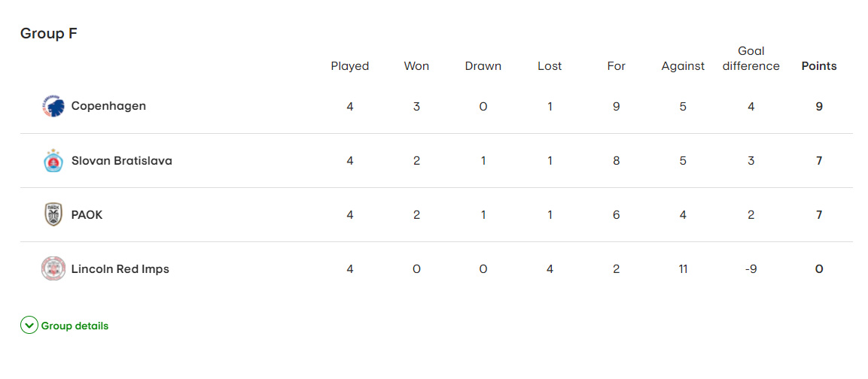Click Lincoln Red Imps' -9 goal difference
Viewport: 868px width, 379px height.
(x=751, y=268)
